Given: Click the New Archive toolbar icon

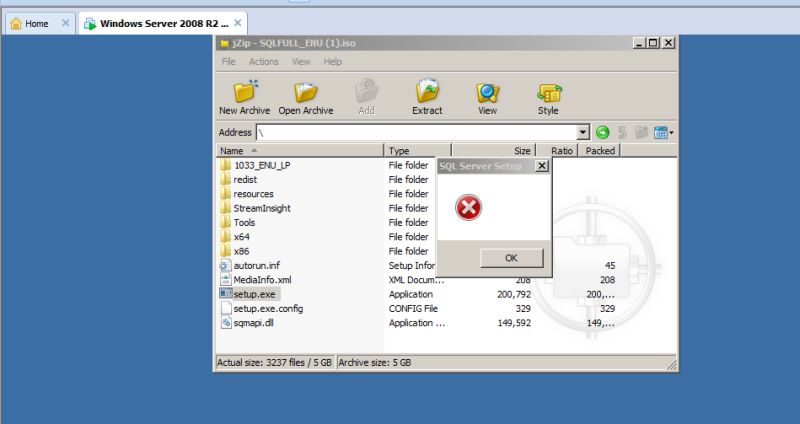Looking at the screenshot, I should (245, 92).
